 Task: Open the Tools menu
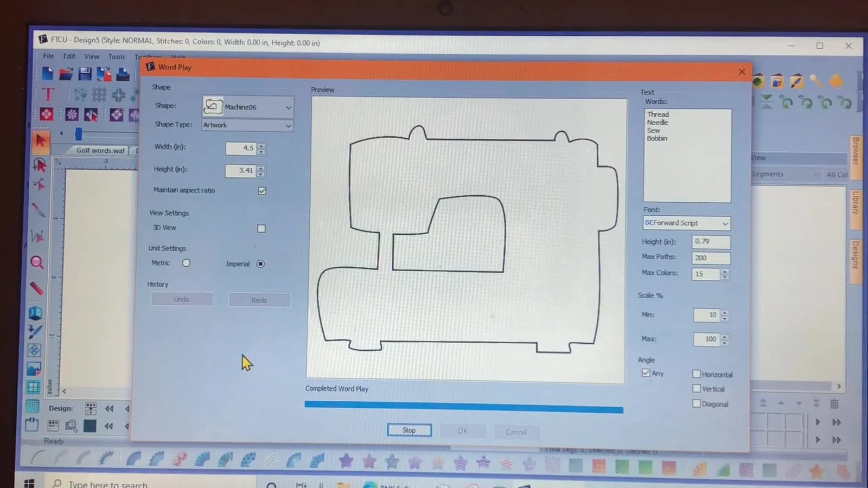(x=116, y=56)
